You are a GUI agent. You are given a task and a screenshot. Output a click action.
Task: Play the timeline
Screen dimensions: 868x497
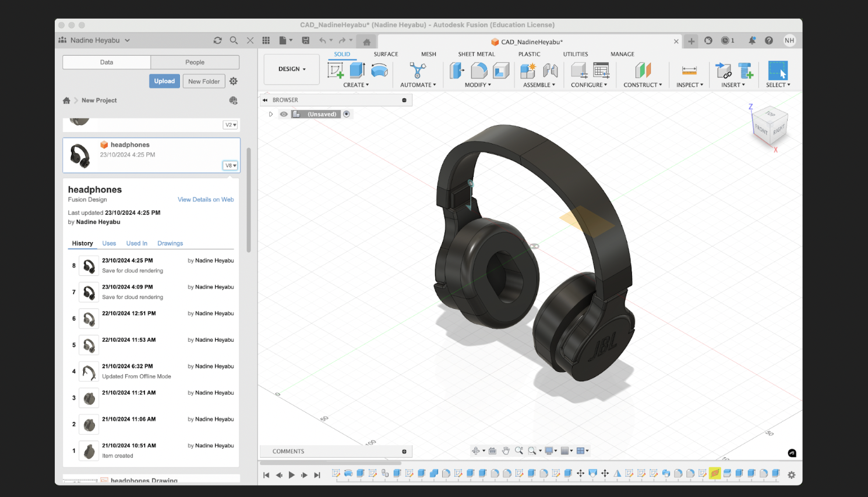click(292, 475)
